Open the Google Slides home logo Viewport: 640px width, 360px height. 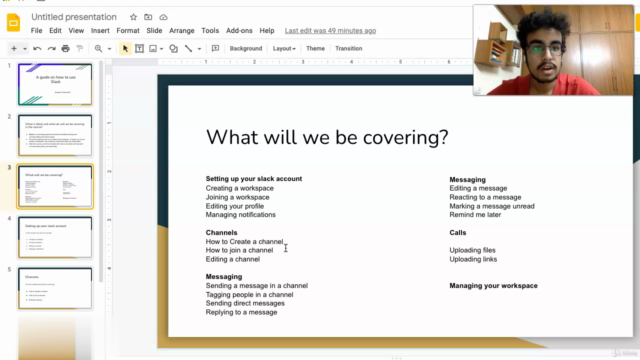tap(13, 22)
